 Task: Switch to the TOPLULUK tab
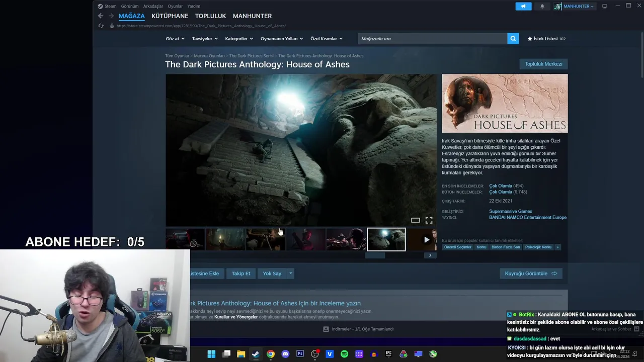pyautogui.click(x=210, y=16)
